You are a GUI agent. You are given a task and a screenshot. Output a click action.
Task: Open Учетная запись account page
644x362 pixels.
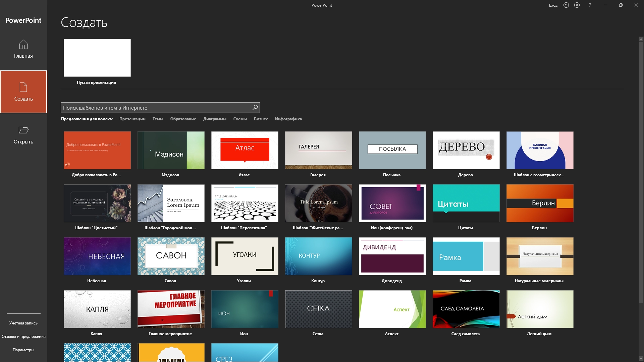pos(23,323)
